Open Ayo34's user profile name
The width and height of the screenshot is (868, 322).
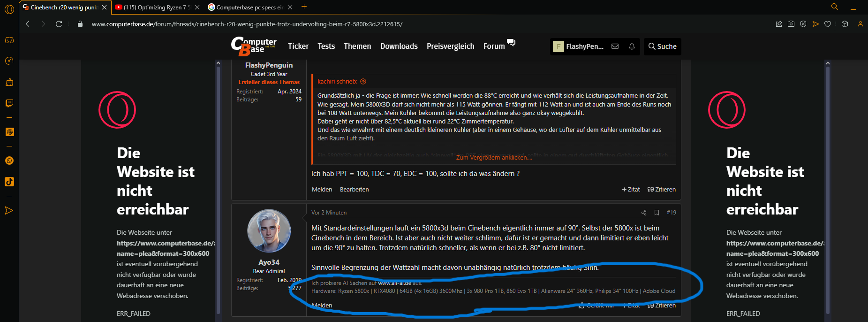pyautogui.click(x=269, y=262)
